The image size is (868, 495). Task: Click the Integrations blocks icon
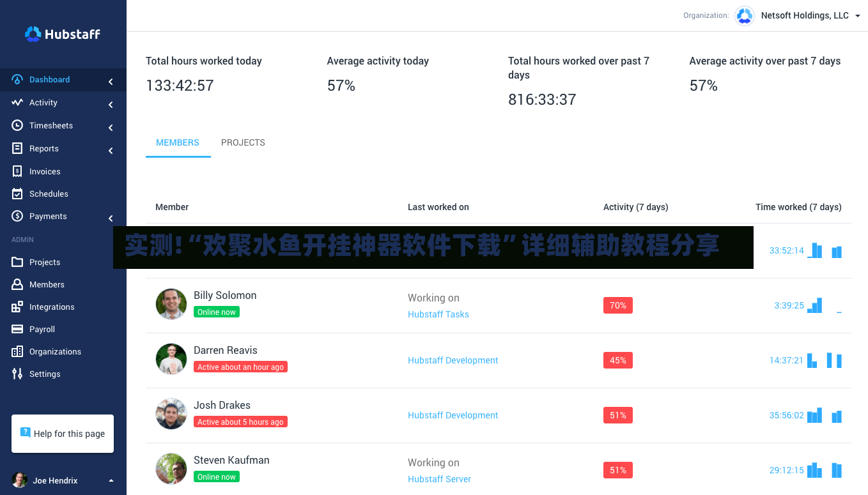coord(17,307)
